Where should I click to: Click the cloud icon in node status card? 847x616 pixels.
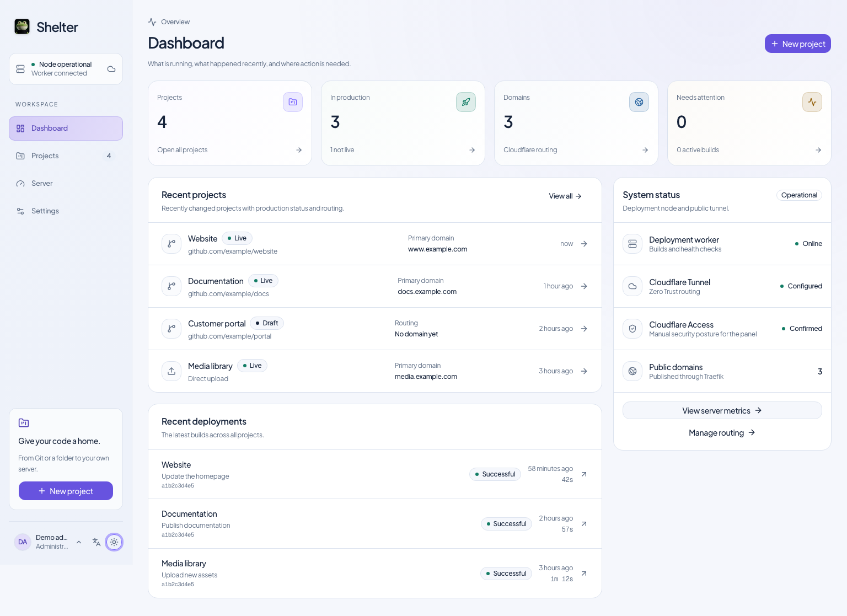[x=111, y=69]
